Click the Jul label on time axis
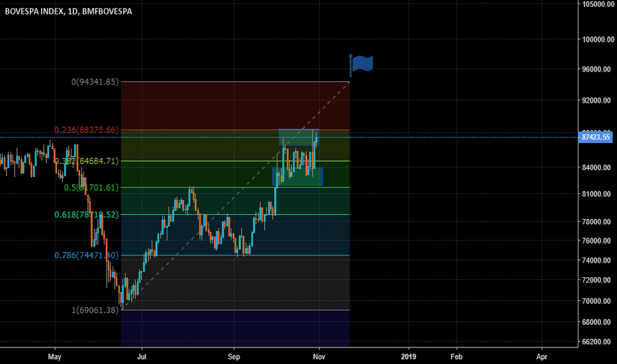This screenshot has width=617, height=364. point(142,357)
